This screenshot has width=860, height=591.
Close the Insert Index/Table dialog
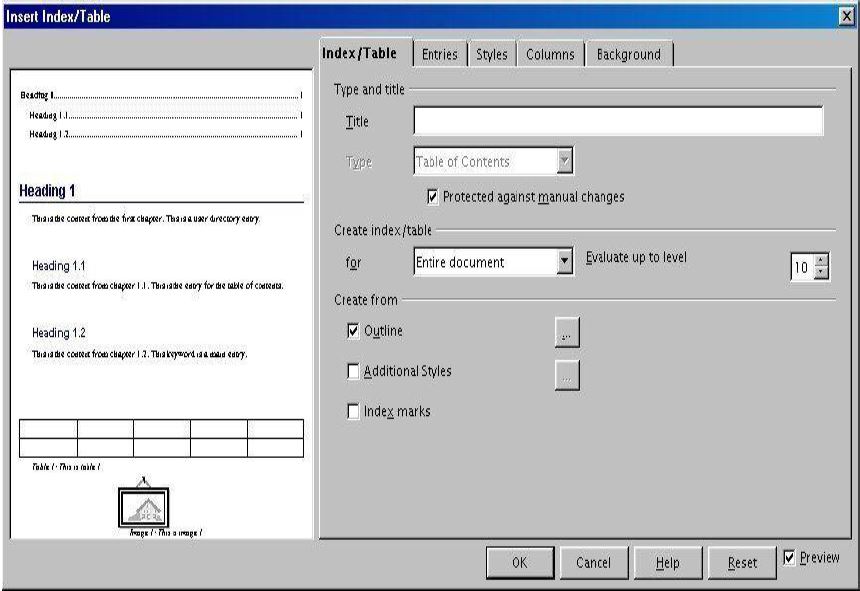tap(847, 16)
